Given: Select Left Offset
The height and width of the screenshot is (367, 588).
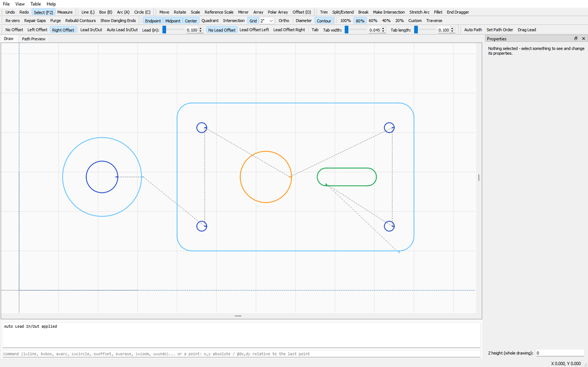Looking at the screenshot, I should (37, 29).
